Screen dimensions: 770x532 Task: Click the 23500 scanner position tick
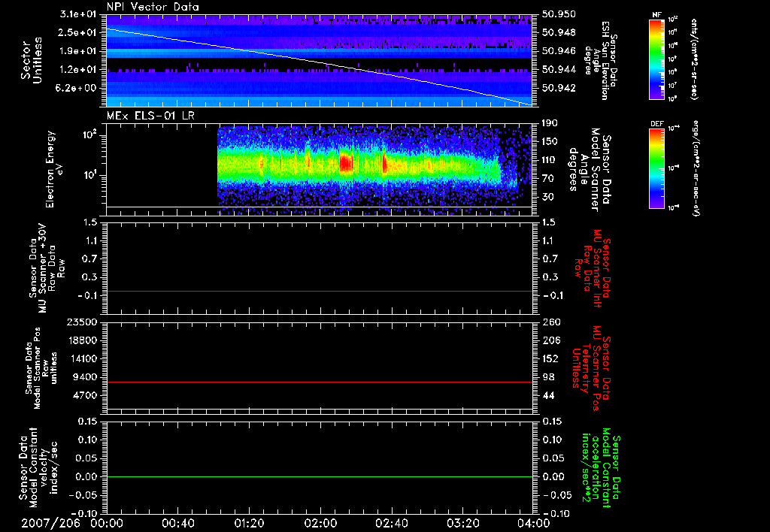pyautogui.click(x=81, y=322)
